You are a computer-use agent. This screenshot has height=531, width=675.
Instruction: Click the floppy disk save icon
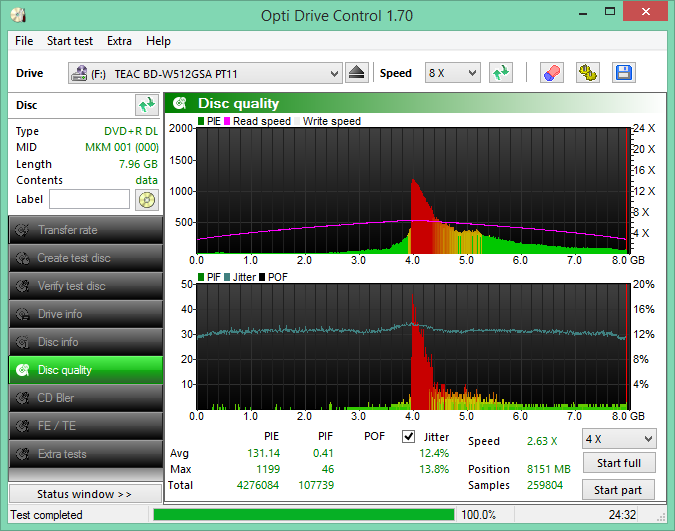click(x=623, y=73)
